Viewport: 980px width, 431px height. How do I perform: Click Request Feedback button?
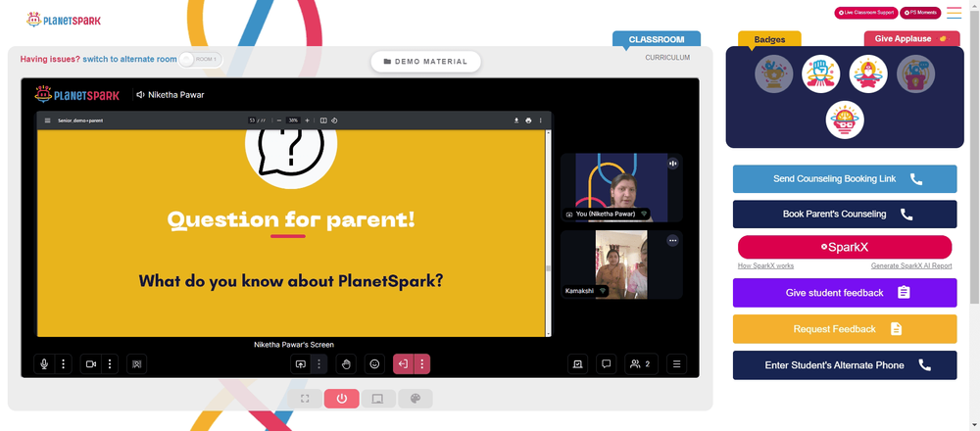(x=845, y=328)
